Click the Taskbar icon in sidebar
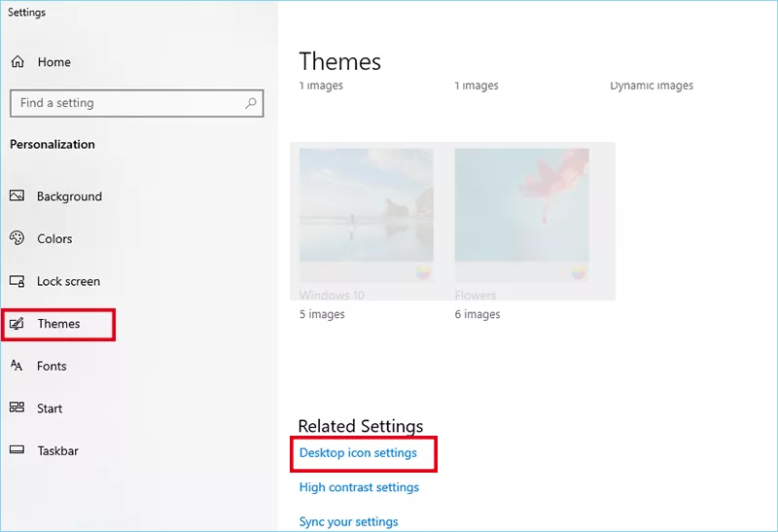Viewport: 778px width, 532px height. (17, 450)
